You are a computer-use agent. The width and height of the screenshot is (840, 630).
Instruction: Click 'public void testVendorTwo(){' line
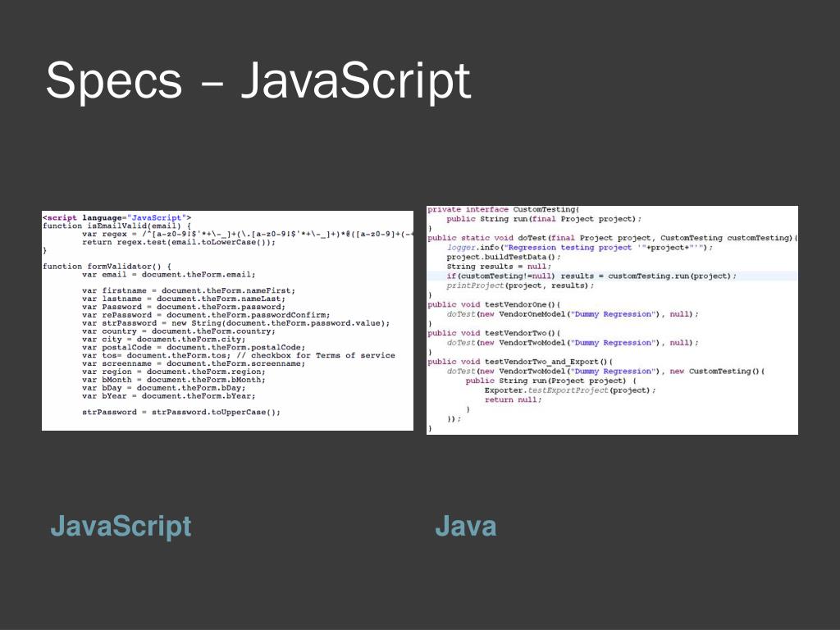coord(494,333)
